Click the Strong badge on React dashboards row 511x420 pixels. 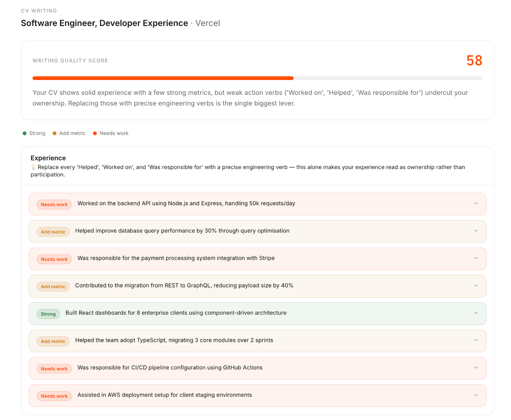click(x=48, y=314)
